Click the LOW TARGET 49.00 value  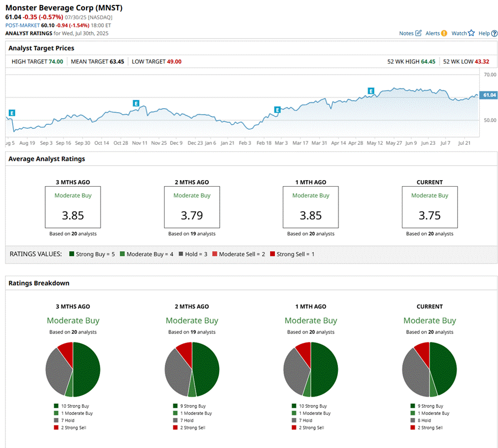174,62
